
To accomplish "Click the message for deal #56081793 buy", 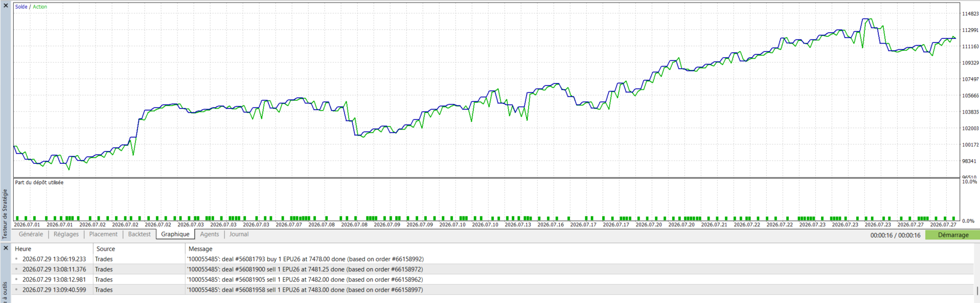I will click(305, 259).
